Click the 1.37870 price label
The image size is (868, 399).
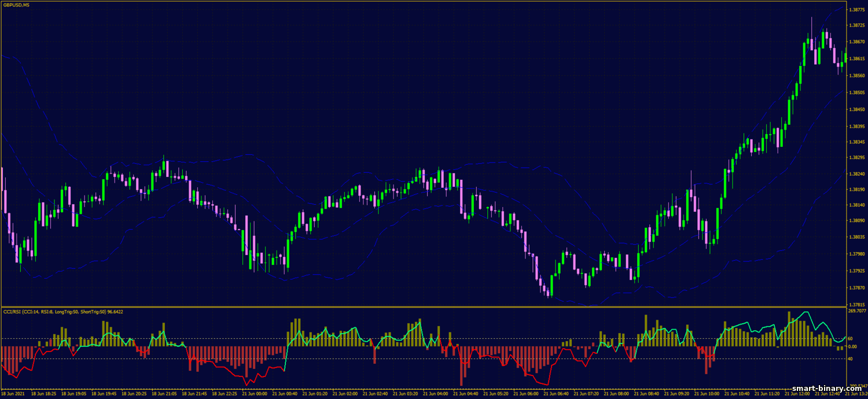click(856, 287)
